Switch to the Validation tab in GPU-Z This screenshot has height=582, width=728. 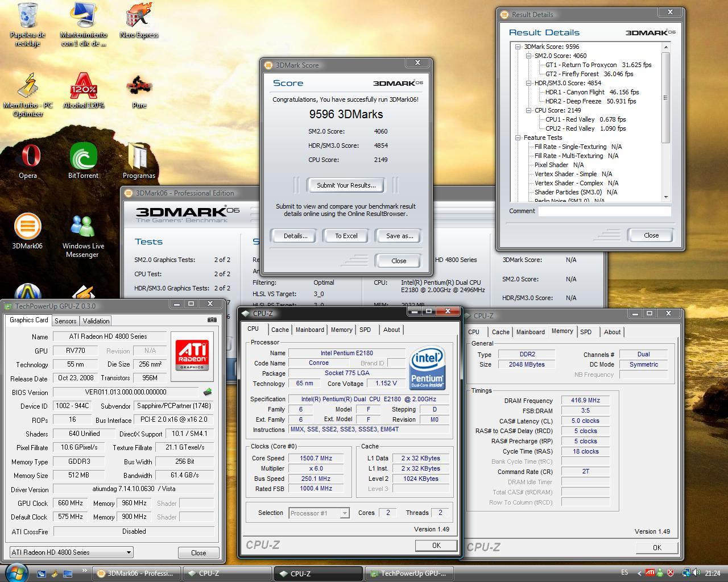[96, 321]
